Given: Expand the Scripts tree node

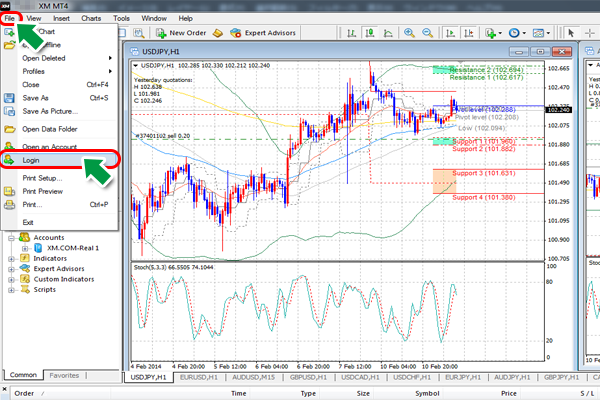Looking at the screenshot, I should coord(11,290).
